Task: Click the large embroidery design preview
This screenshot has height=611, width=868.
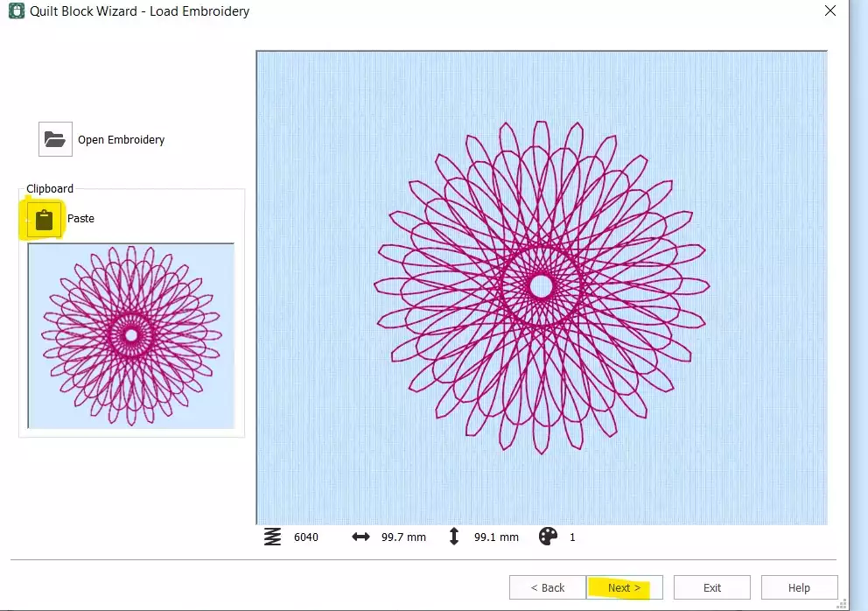Action: 542,287
